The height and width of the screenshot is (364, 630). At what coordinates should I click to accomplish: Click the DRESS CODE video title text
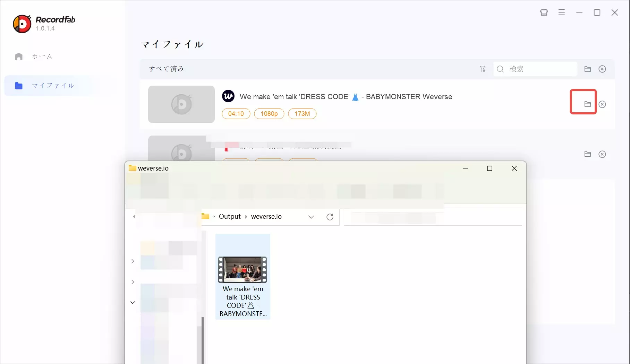(346, 97)
